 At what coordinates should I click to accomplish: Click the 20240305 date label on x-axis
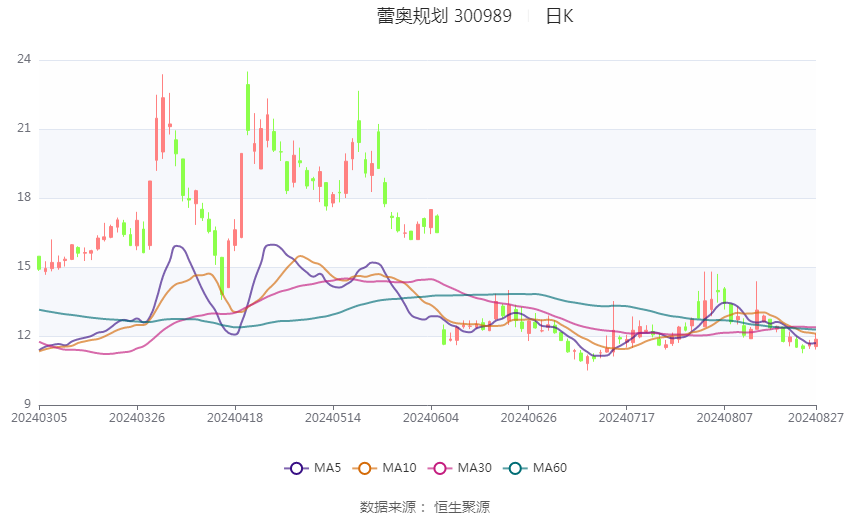click(39, 417)
